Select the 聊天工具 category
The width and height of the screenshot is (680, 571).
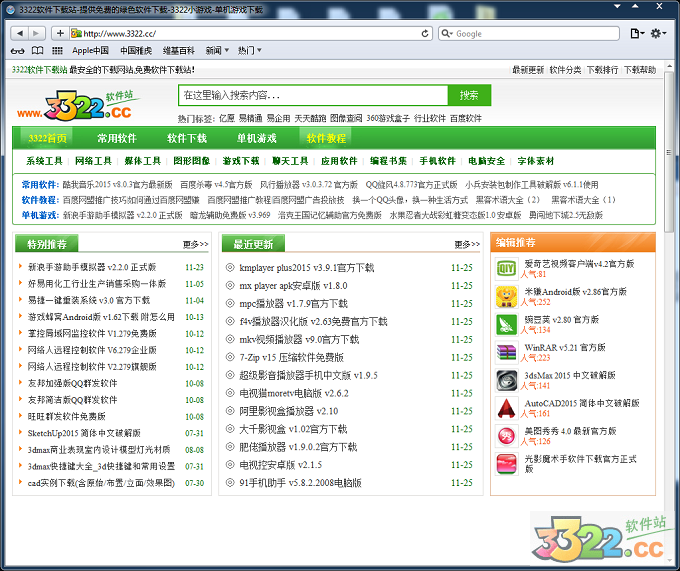coord(290,161)
